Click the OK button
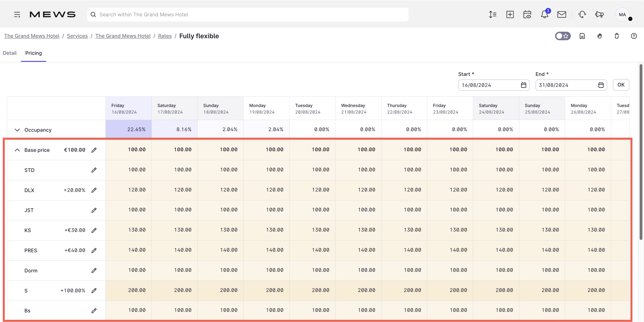644x322 pixels. click(x=621, y=85)
